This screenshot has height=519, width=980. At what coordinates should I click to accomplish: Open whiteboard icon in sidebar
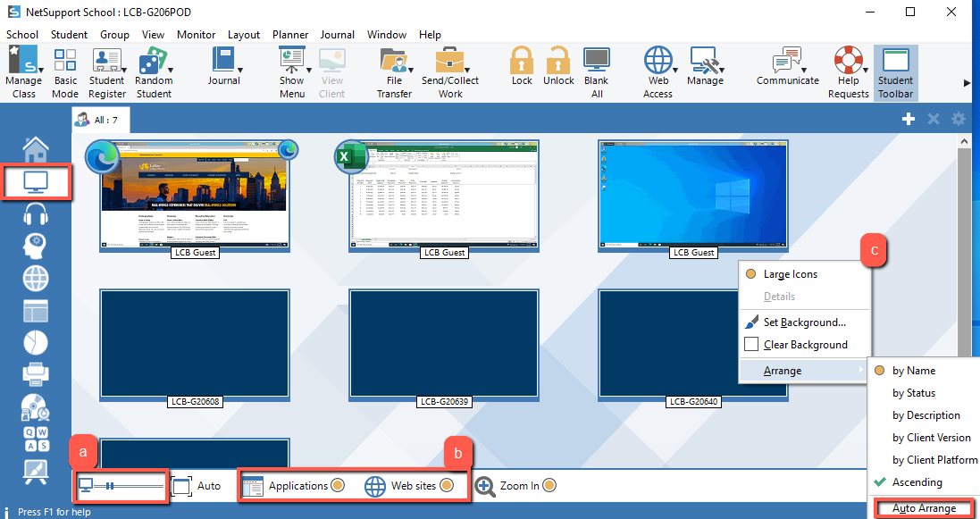point(36,472)
